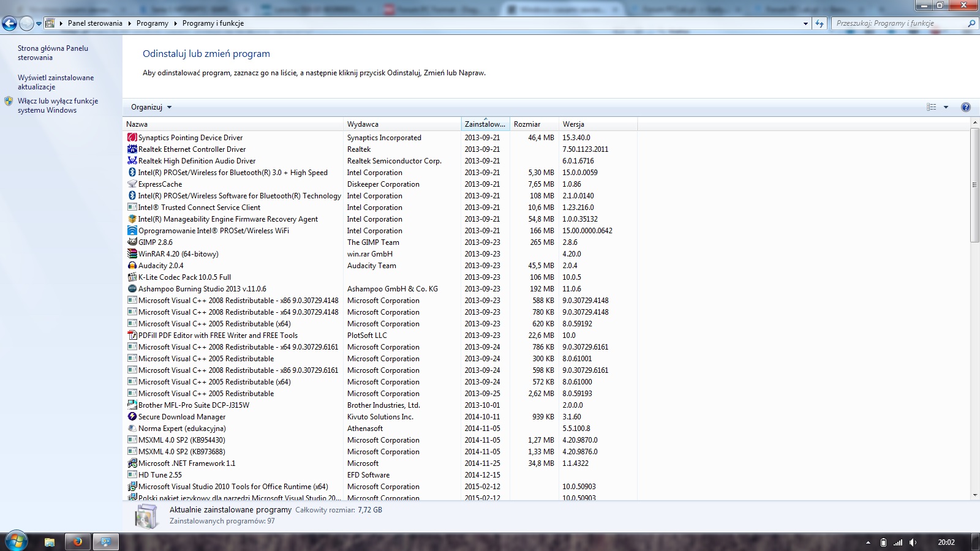
Task: Click the taskbar clock showing 20:02
Action: (946, 542)
